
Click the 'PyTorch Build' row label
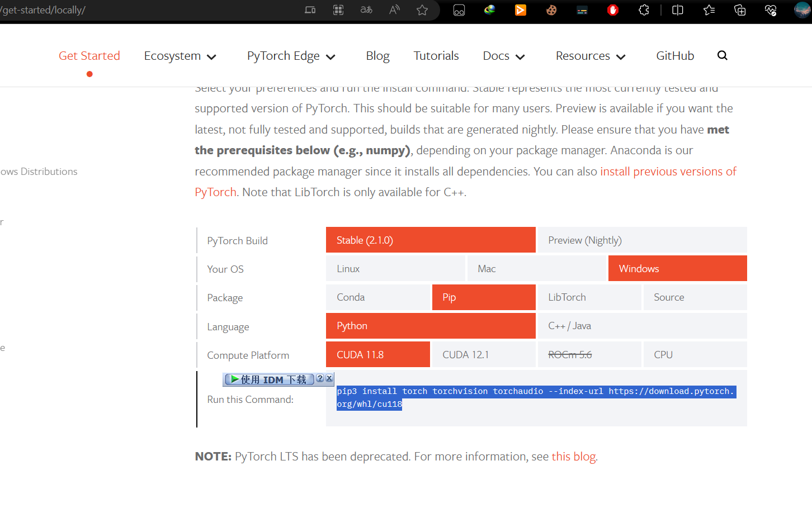click(x=237, y=241)
